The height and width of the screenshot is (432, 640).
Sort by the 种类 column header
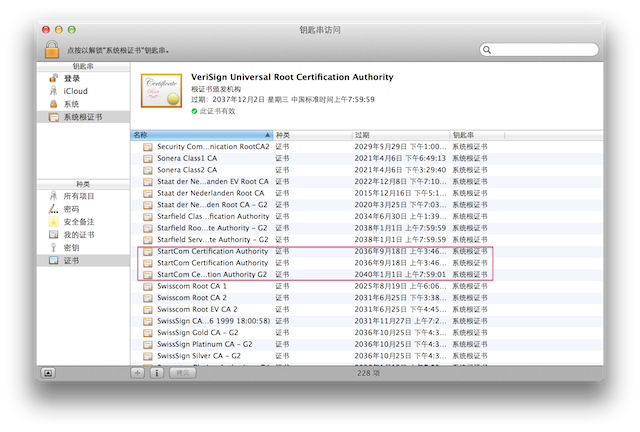(x=312, y=135)
